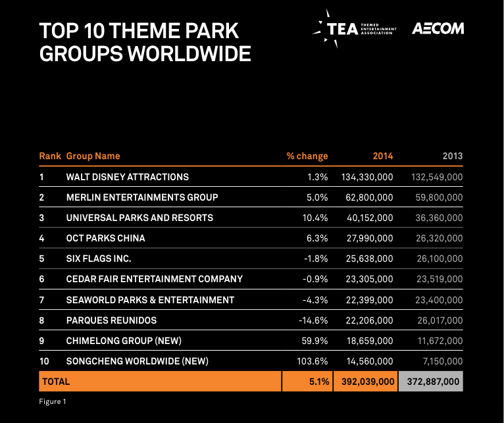Click Cedar Fair Entertainment Company
The image size is (504, 423).
pos(154,279)
